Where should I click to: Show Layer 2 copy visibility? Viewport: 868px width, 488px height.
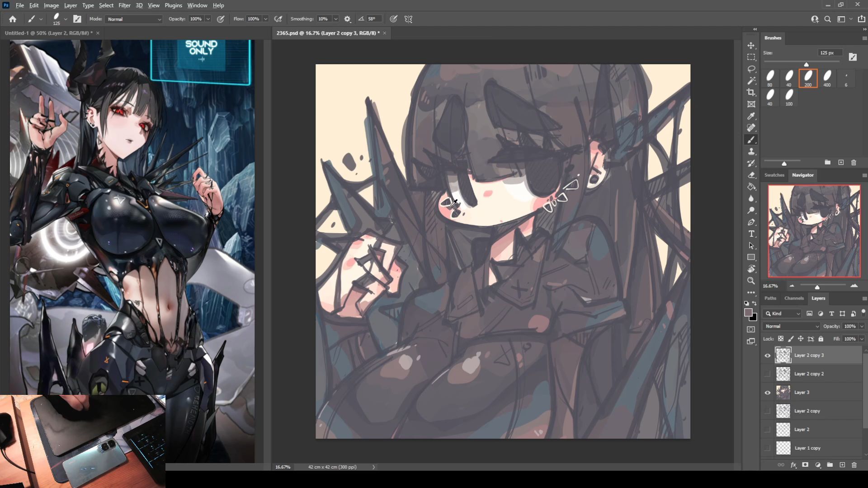click(x=767, y=411)
